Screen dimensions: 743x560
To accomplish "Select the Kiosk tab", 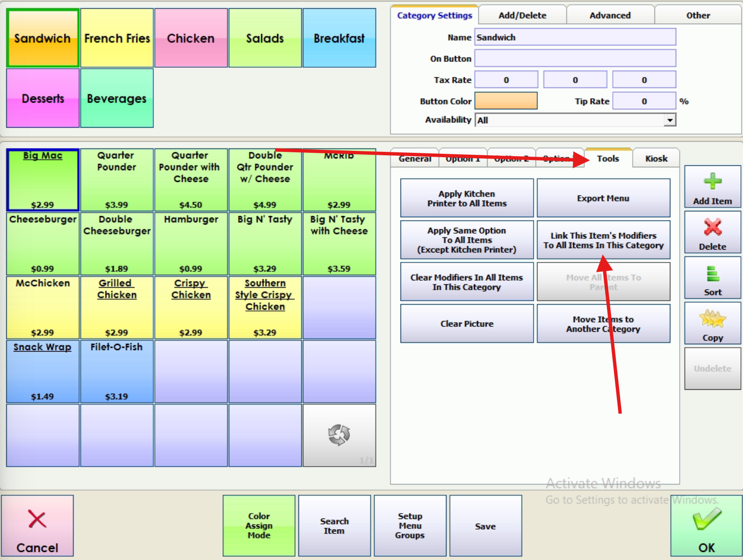I will pos(656,158).
